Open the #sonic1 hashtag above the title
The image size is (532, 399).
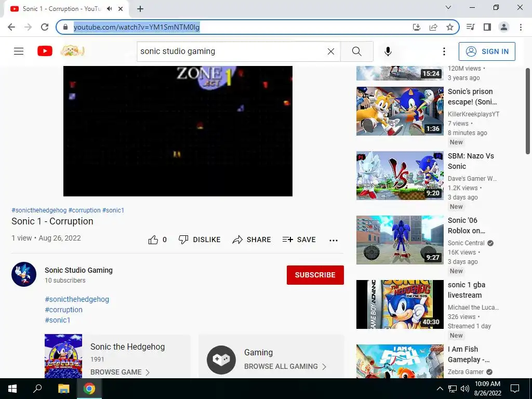(113, 210)
